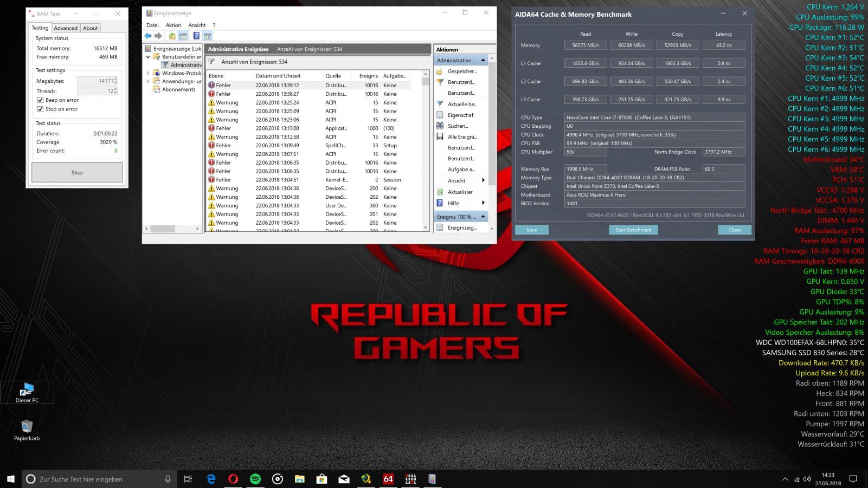Open the ? menu in Ereignisanzeige

tap(214, 25)
